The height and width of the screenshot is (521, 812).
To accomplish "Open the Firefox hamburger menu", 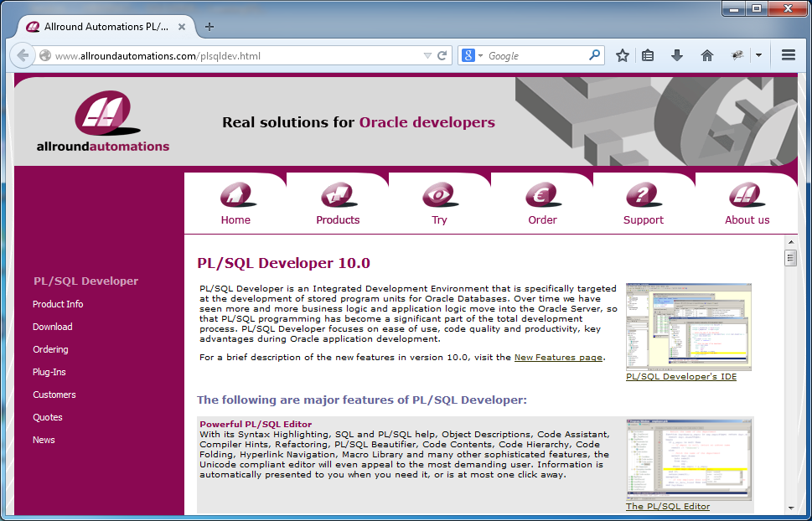I will [x=789, y=55].
